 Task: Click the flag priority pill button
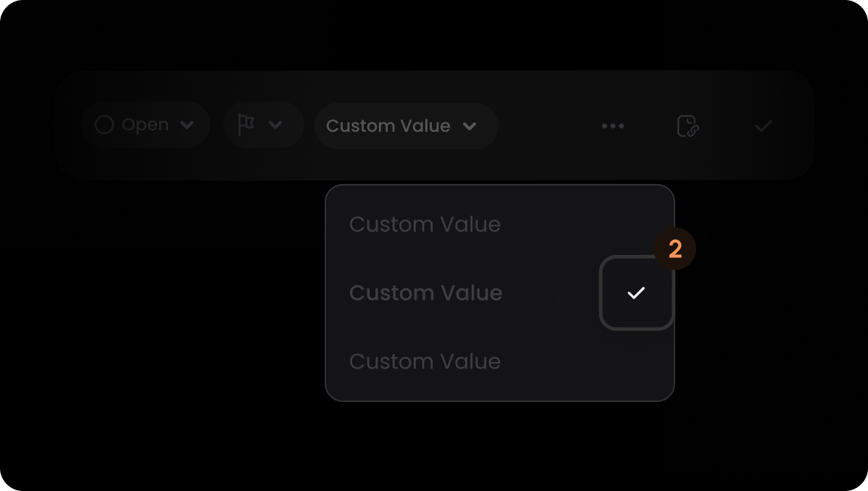(x=264, y=125)
